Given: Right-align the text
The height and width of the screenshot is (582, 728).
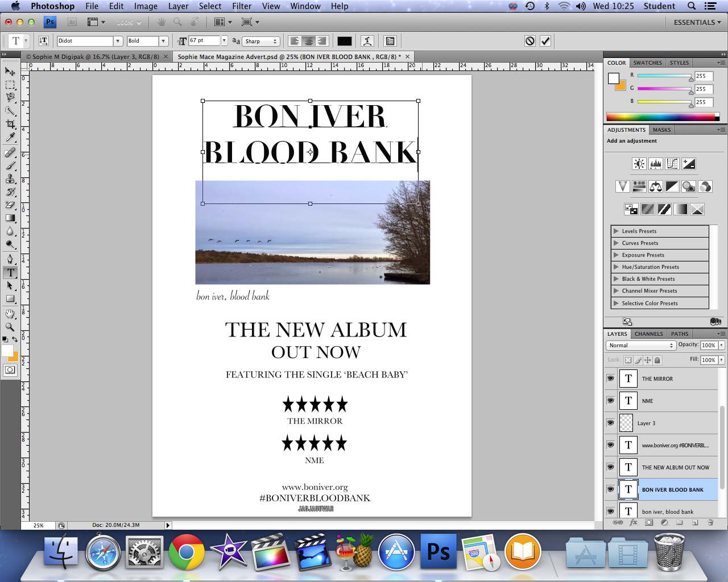Looking at the screenshot, I should [322, 41].
